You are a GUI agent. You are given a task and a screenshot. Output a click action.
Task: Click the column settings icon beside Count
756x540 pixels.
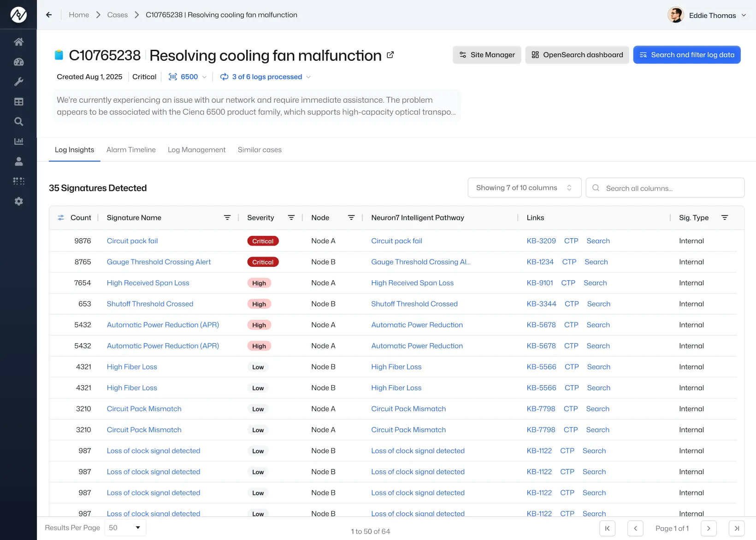[61, 217]
